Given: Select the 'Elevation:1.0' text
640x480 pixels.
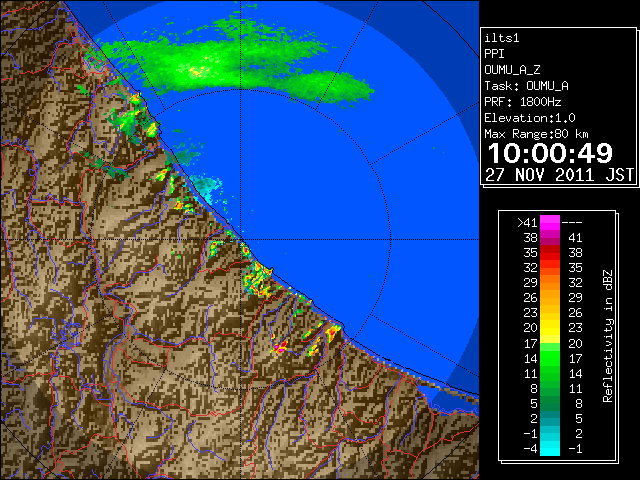Looking at the screenshot, I should tap(529, 118).
